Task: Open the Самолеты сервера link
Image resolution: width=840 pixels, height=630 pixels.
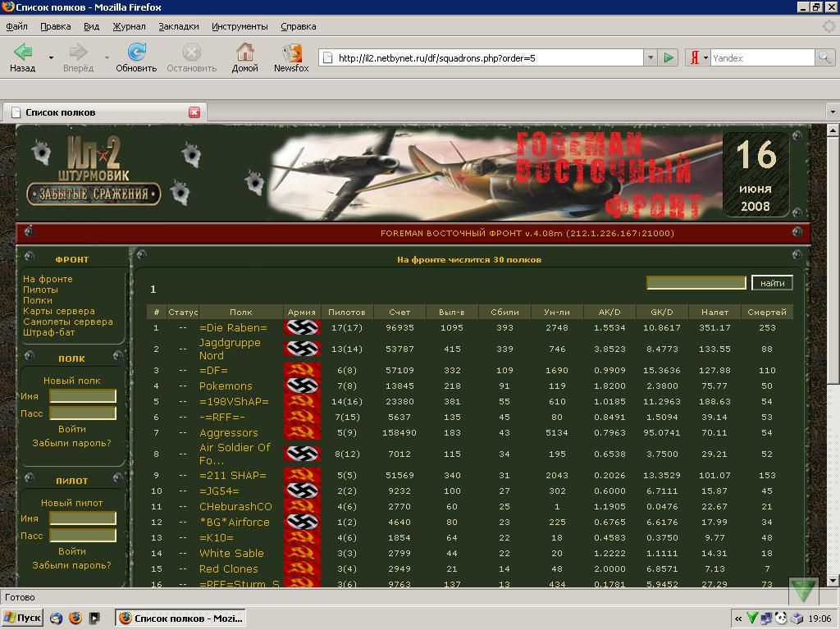Action: pyautogui.click(x=68, y=322)
